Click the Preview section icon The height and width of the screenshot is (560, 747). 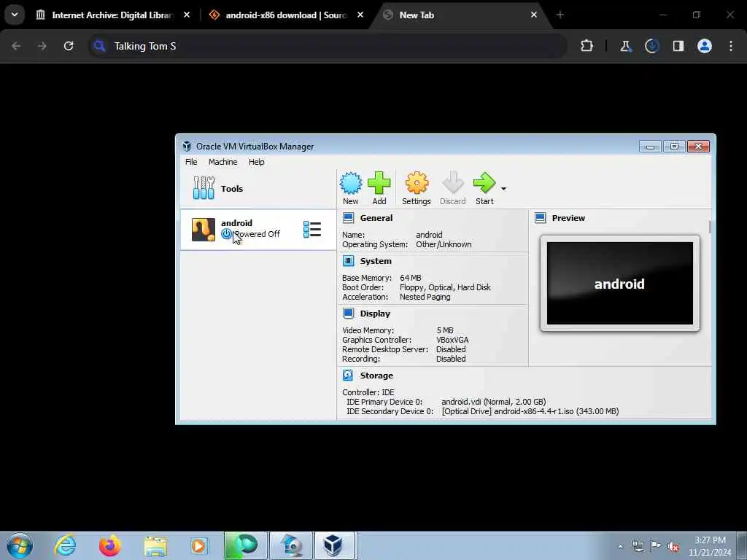541,218
